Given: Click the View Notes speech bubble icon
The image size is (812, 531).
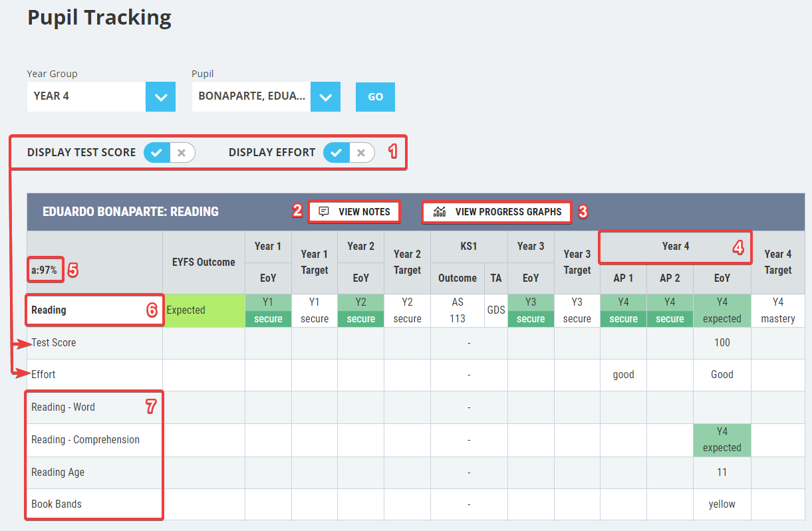Looking at the screenshot, I should click(325, 211).
